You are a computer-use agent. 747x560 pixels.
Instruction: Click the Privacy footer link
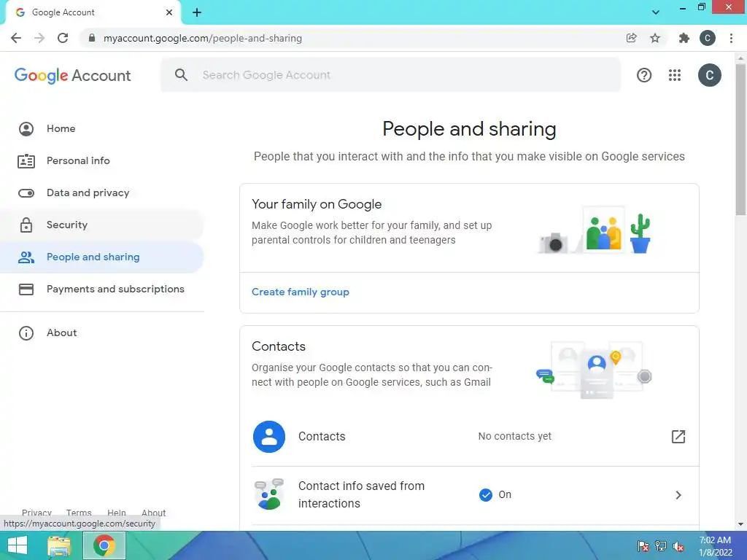pos(36,513)
